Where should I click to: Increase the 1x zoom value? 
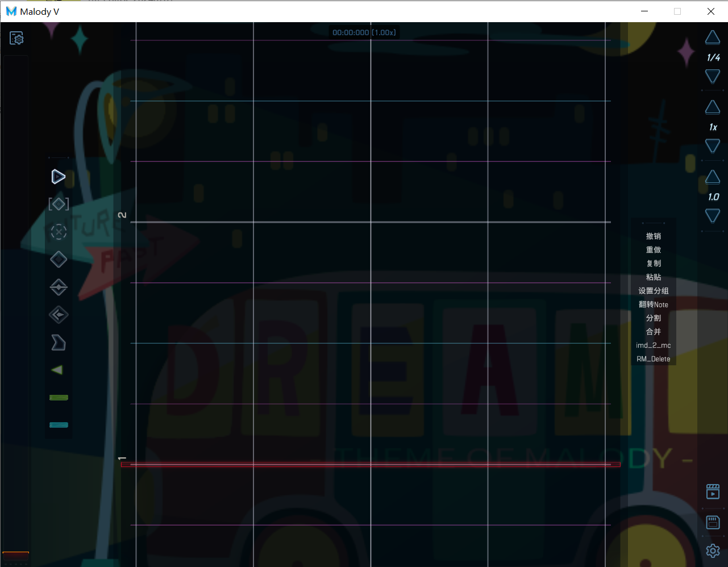point(713,107)
